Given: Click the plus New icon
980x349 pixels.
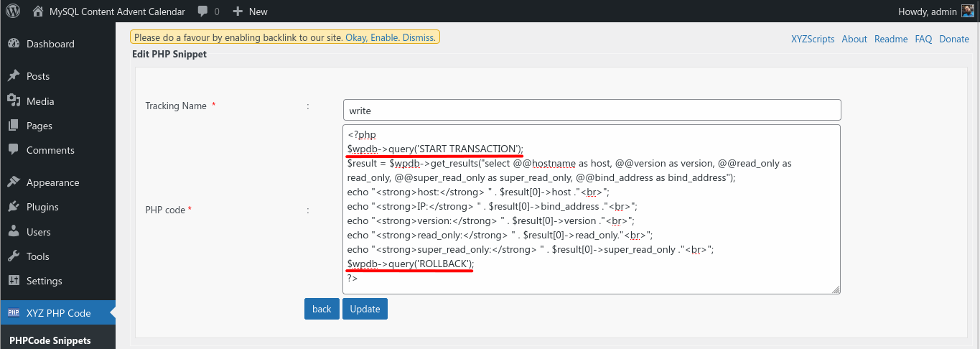Looking at the screenshot, I should point(238,11).
